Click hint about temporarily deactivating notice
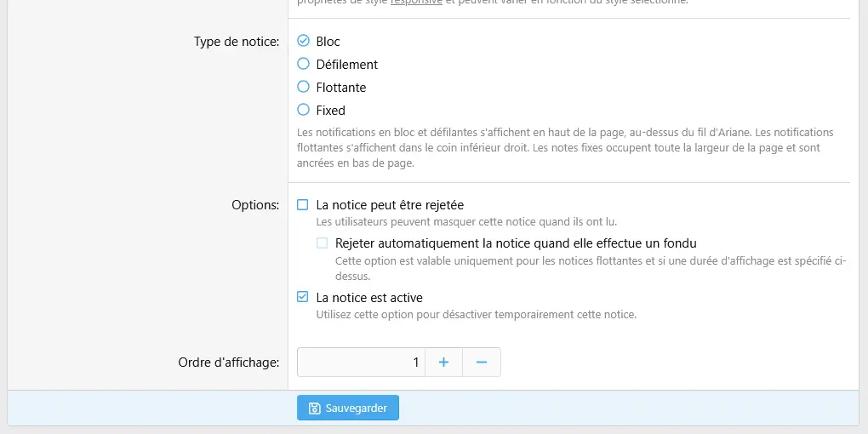 [x=476, y=314]
